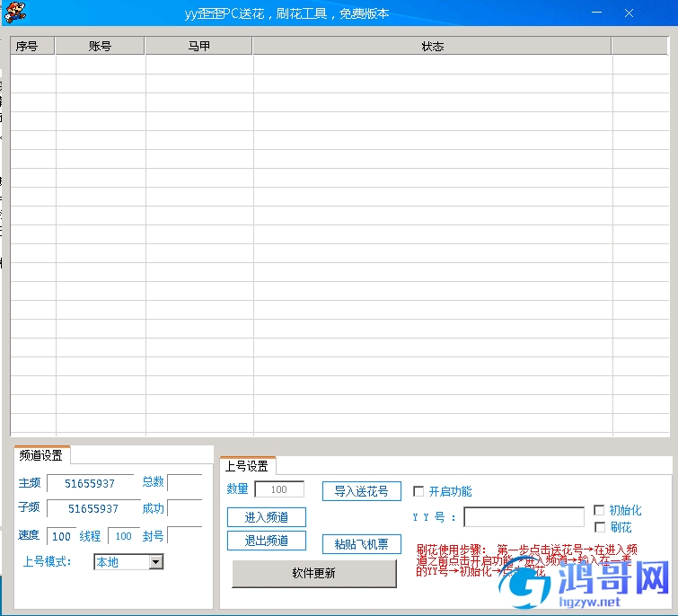The image size is (678, 616).
Task: Click the 主频 channel number field
Action: pos(90,483)
